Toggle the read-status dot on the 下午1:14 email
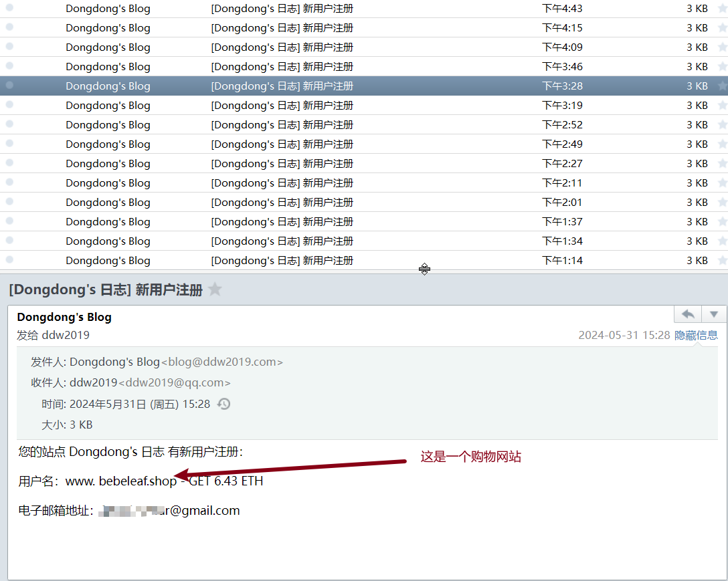Screen dimensions: 728x581 [x=9, y=260]
